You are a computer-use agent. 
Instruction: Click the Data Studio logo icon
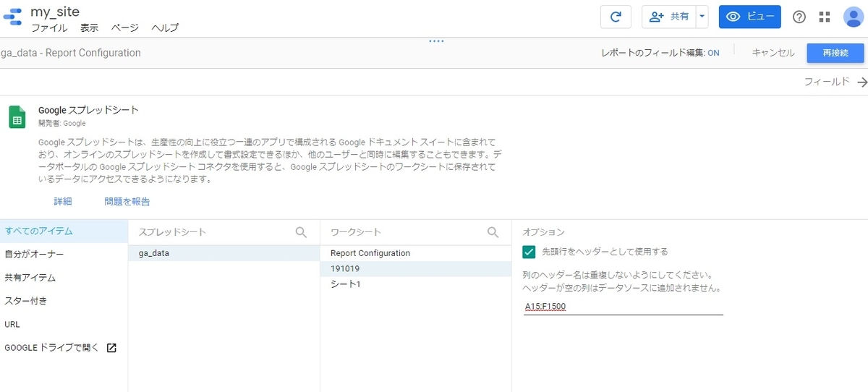(x=13, y=17)
